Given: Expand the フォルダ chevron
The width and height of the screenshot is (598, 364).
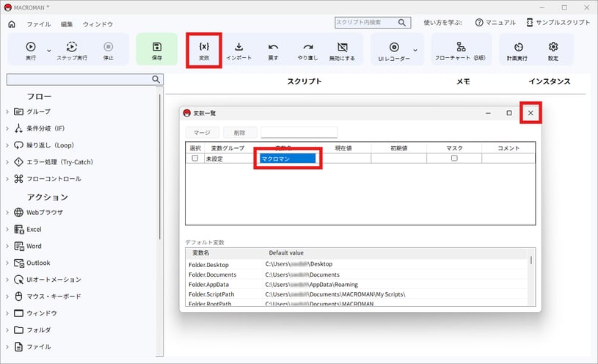Looking at the screenshot, I should [x=7, y=330].
